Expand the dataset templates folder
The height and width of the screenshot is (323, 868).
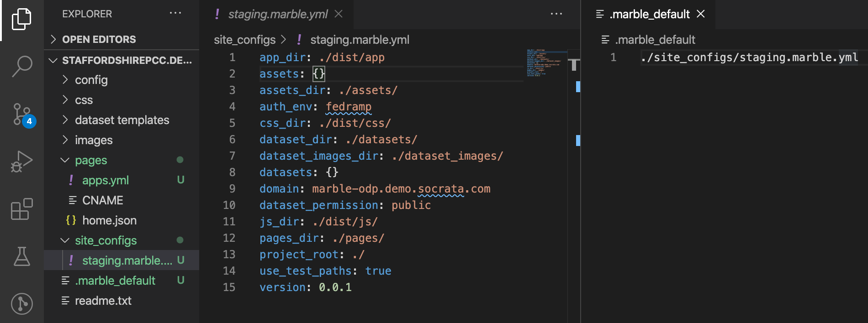(122, 120)
